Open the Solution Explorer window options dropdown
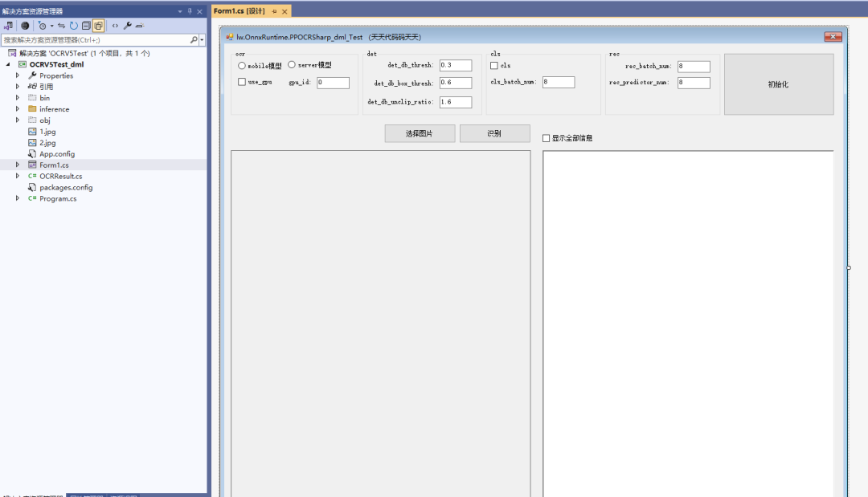This screenshot has width=868, height=497. pos(180,11)
